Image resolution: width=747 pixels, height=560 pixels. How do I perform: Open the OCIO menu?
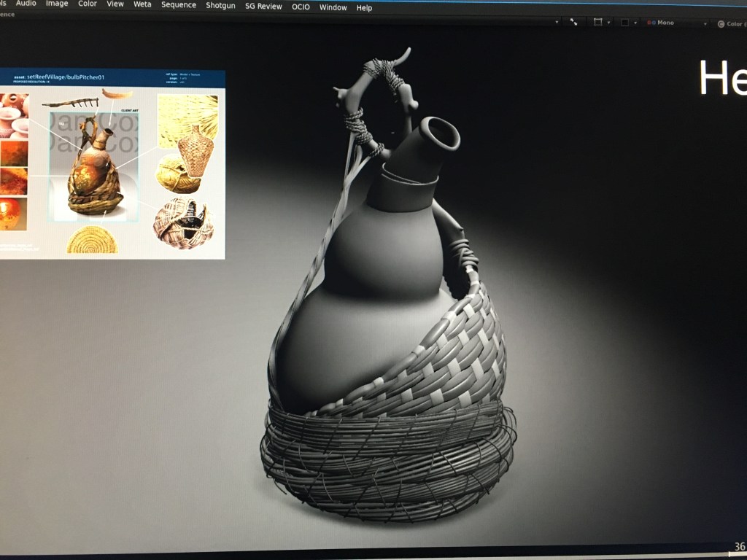click(301, 7)
